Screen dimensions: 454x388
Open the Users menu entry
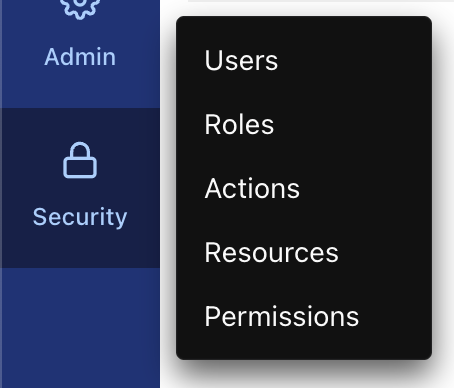point(241,60)
